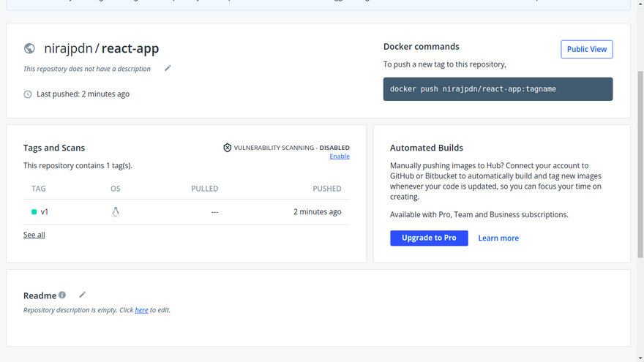Click the PUSHED column header
Viewport: 644px width, 362px height.
tap(326, 189)
